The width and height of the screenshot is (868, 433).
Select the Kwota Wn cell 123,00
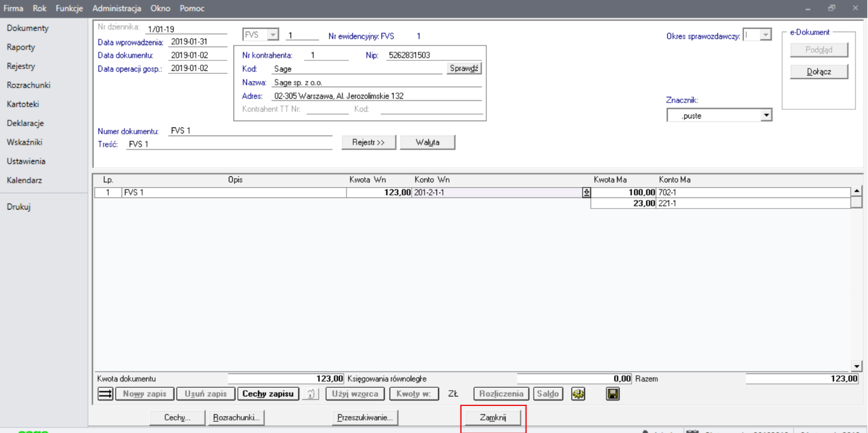click(x=379, y=193)
